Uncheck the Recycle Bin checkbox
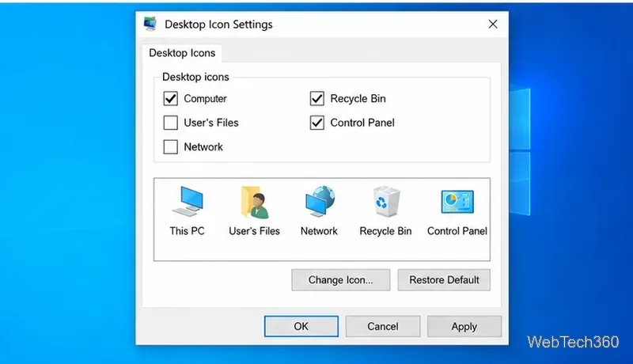Viewport: 633px width, 364px height. [317, 98]
